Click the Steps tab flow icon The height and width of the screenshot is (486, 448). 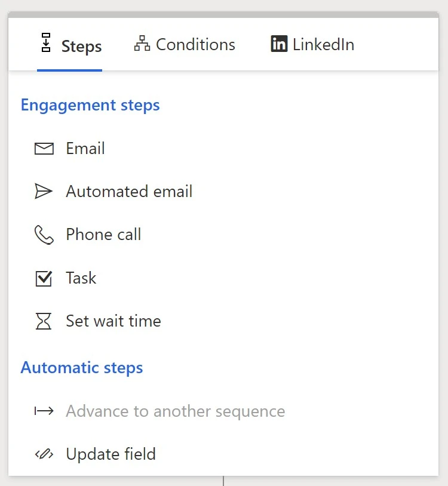coord(46,44)
